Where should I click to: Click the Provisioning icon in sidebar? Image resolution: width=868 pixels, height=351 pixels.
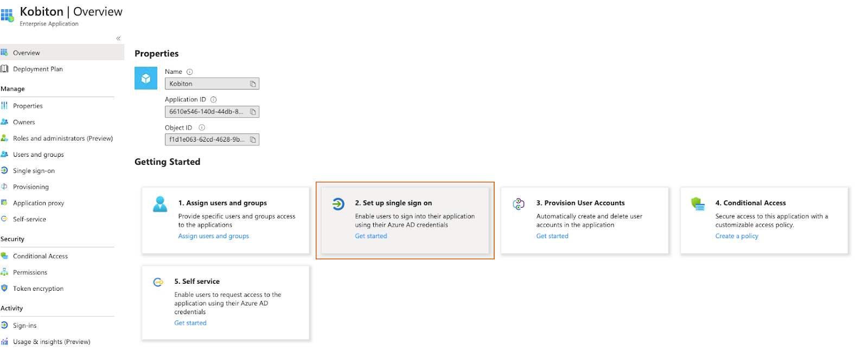pos(4,187)
